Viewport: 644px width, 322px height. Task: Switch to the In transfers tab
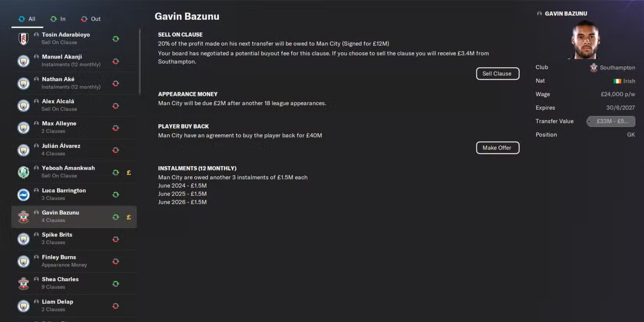click(x=58, y=19)
